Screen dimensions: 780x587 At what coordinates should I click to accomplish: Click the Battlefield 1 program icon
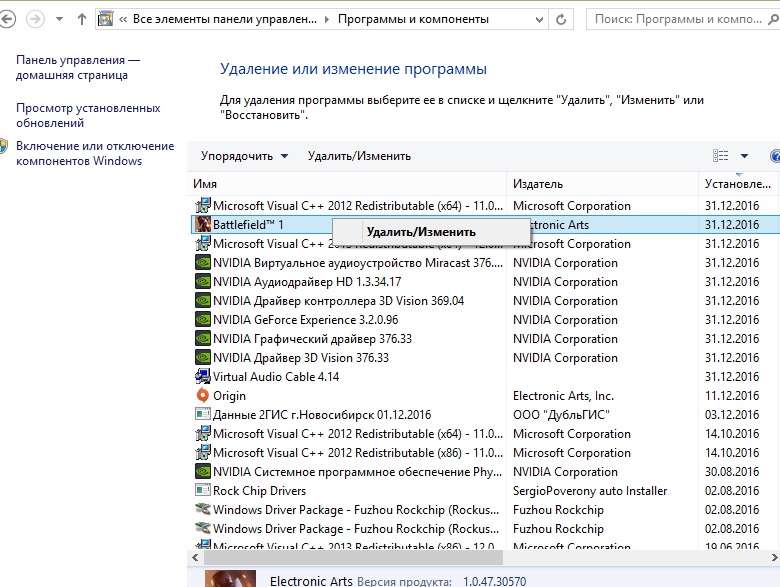(x=203, y=224)
